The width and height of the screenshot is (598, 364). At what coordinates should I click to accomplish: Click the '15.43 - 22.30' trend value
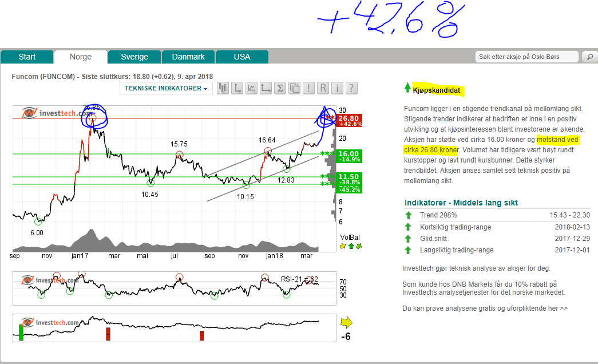click(570, 215)
